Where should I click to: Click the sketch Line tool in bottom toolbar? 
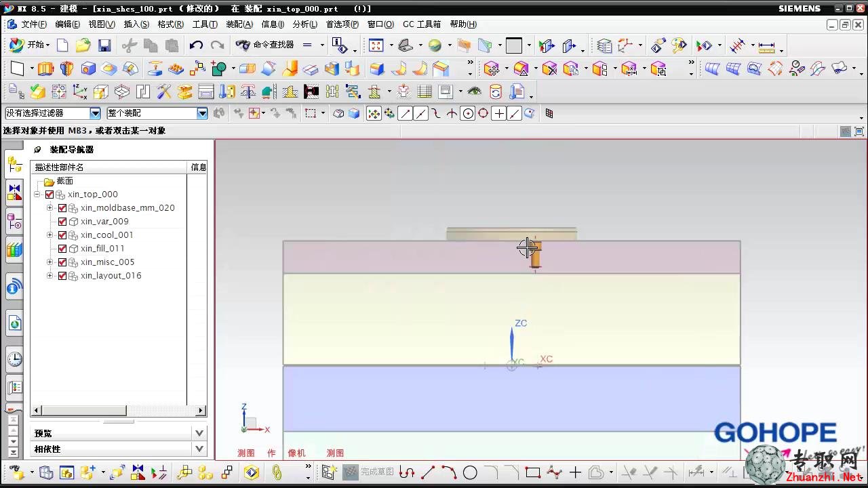click(428, 472)
